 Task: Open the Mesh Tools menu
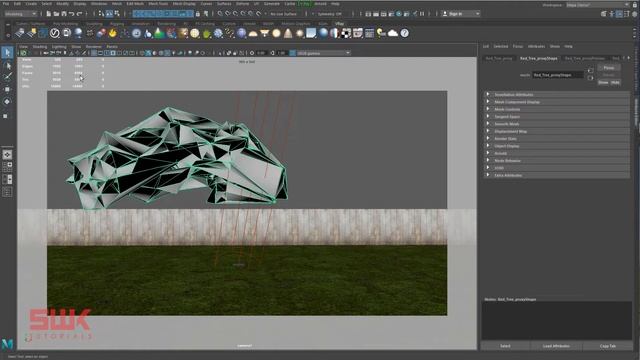tap(158, 4)
